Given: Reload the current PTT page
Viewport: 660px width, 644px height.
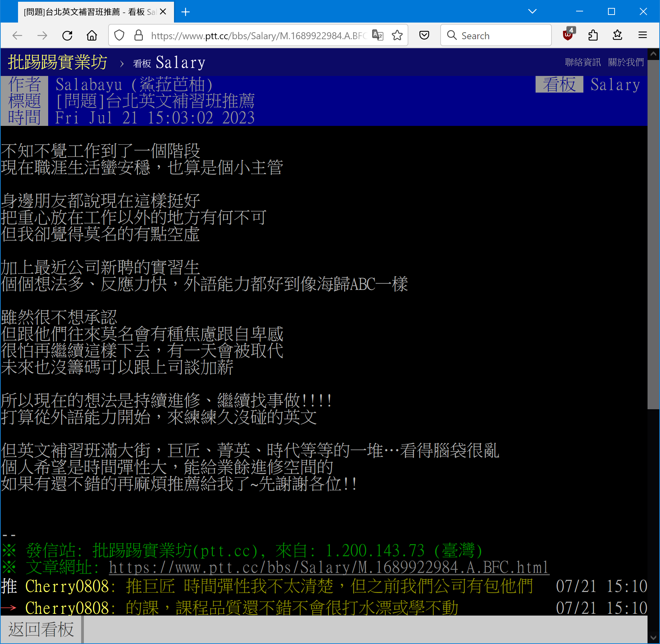Looking at the screenshot, I should [x=67, y=35].
